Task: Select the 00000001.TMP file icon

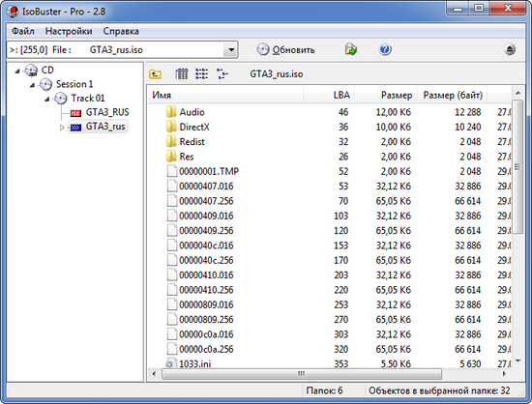Action: click(x=172, y=171)
